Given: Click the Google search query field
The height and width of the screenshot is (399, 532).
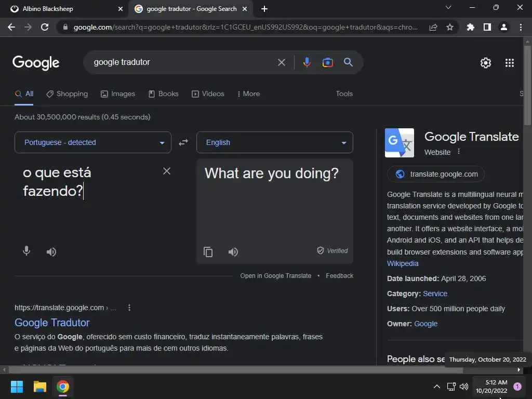Looking at the screenshot, I should point(183,62).
